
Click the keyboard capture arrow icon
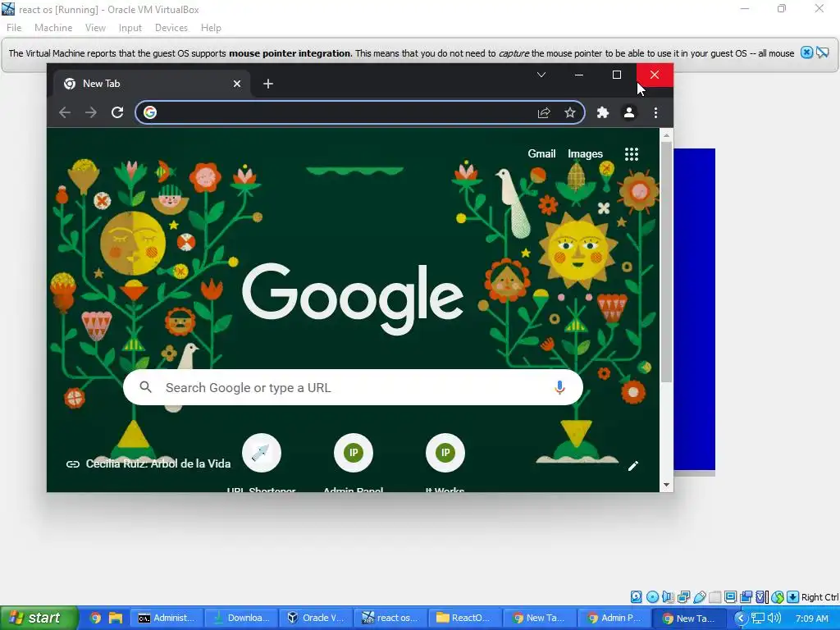click(793, 597)
